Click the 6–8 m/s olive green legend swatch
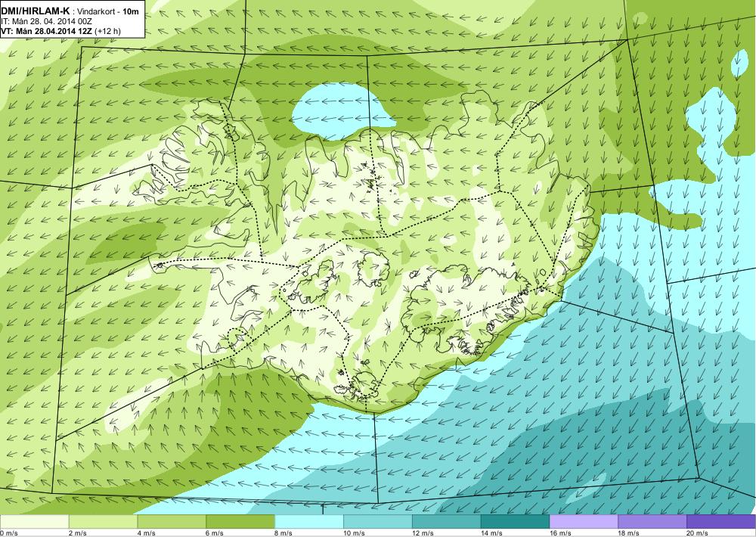 pyautogui.click(x=240, y=522)
